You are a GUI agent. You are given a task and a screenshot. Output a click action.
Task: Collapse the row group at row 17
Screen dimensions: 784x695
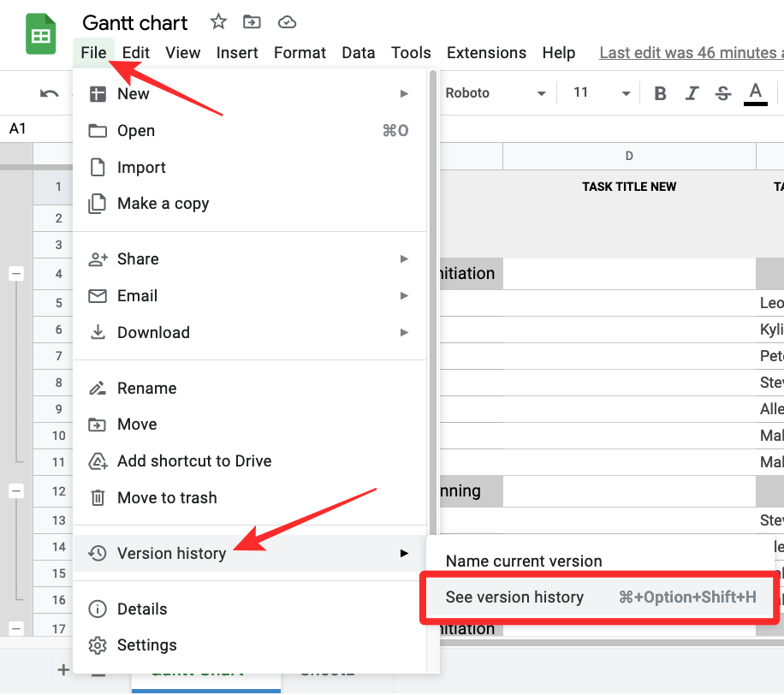coord(16,628)
